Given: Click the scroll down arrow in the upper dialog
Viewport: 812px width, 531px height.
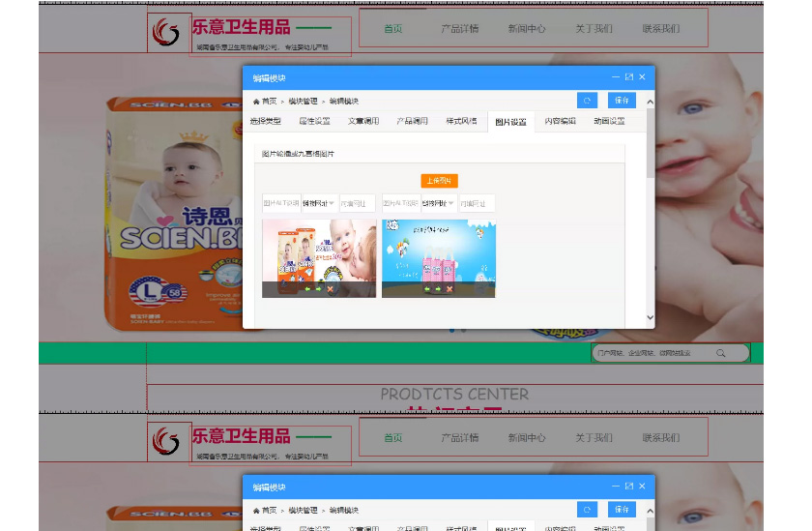Looking at the screenshot, I should click(x=650, y=317).
